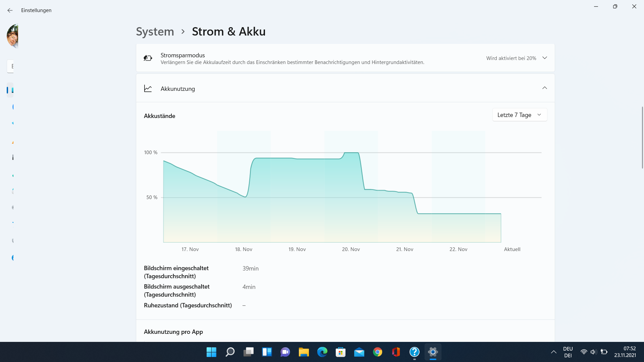Click the back arrow in Einstellungen
This screenshot has width=644, height=362.
10,10
